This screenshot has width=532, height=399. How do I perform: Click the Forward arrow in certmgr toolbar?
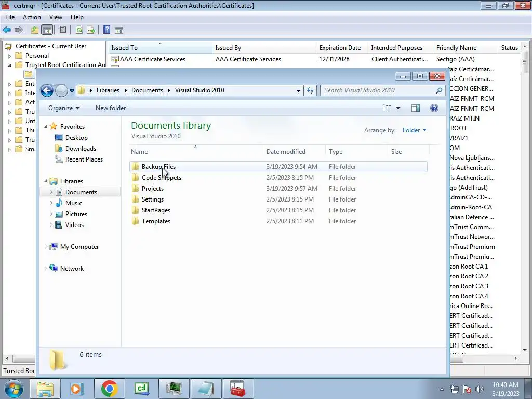[x=19, y=30]
